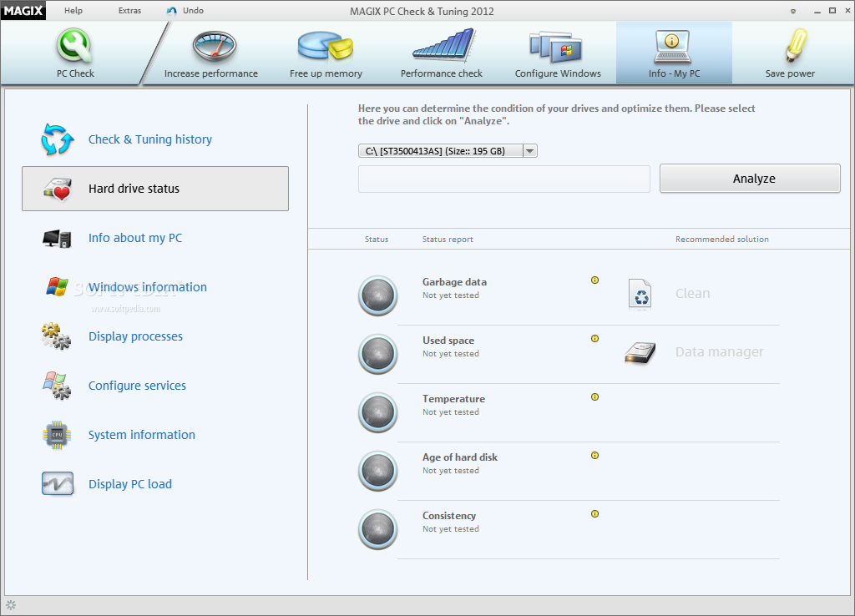Click the Clean recycle document icon
Image resolution: width=855 pixels, height=616 pixels.
coord(640,295)
